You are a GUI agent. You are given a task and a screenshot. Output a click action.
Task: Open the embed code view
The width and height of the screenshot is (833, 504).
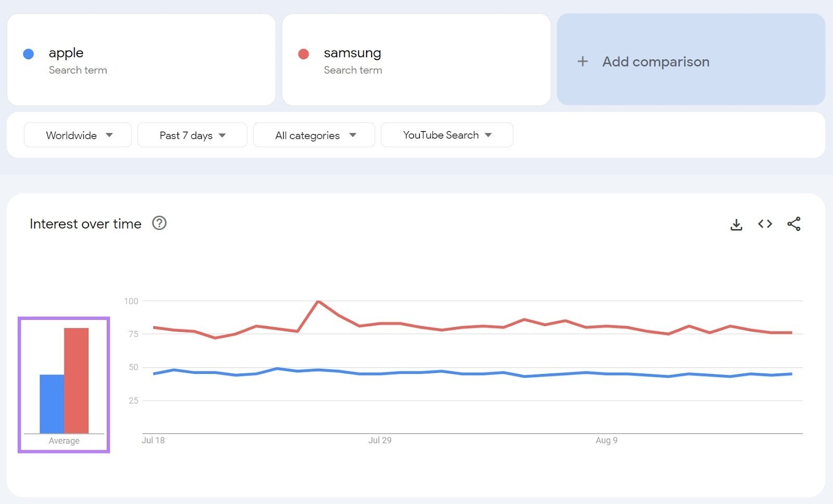click(765, 224)
